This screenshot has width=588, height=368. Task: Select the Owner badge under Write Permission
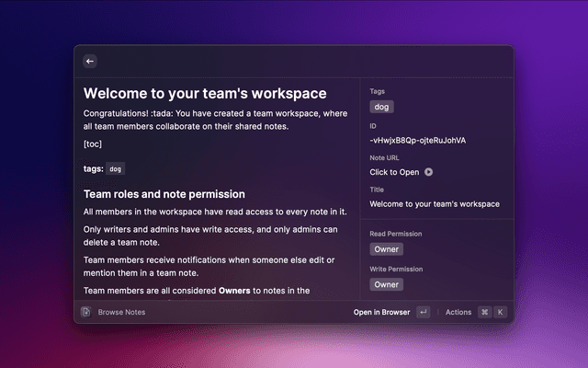[386, 284]
